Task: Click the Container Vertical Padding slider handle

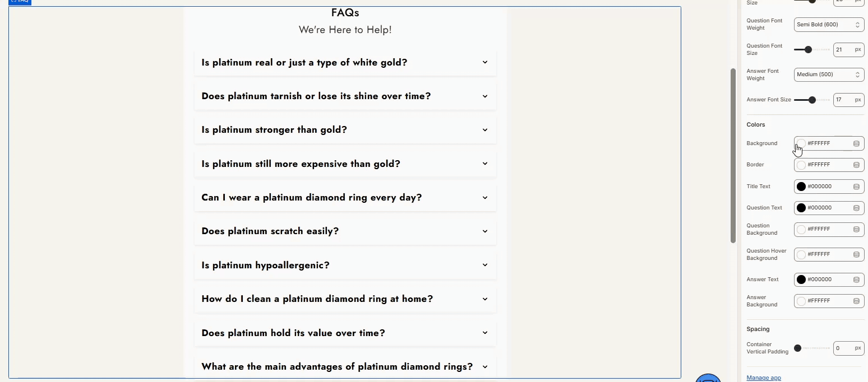Action: tap(797, 348)
